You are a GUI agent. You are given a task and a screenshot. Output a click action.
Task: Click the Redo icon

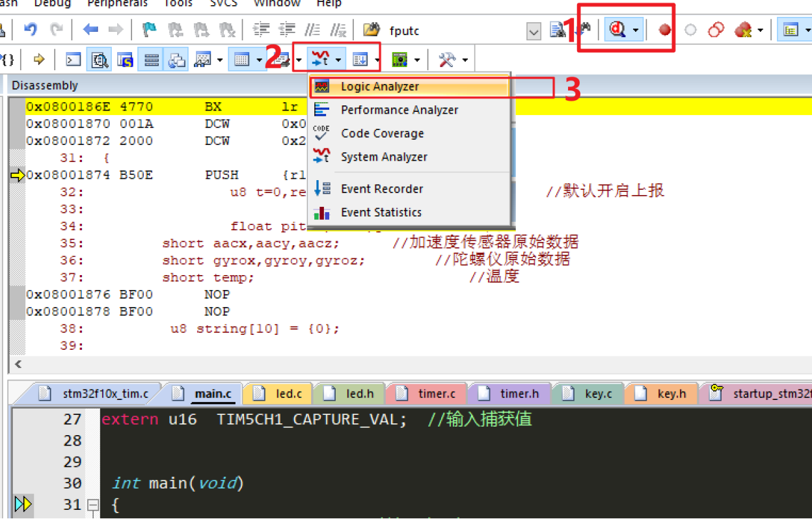pos(57,29)
